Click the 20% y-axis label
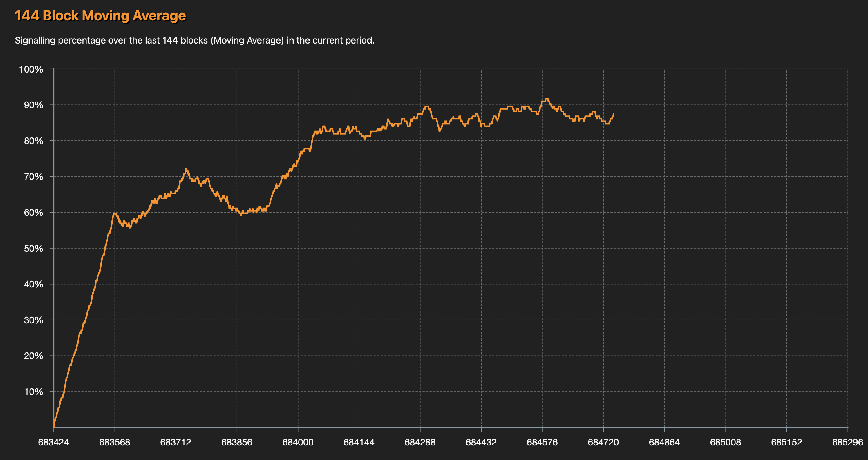The height and width of the screenshot is (460, 868). [x=33, y=356]
